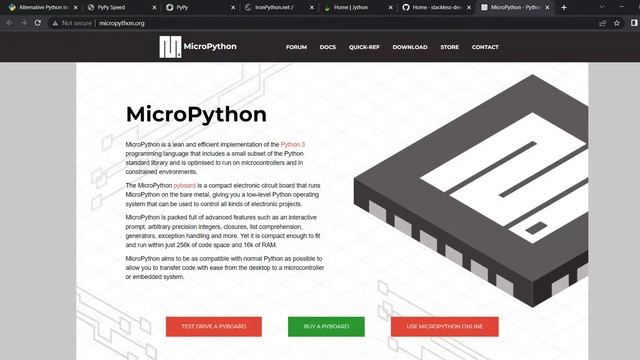Click the browser forward arrow
The height and width of the screenshot is (360, 640).
(23, 23)
